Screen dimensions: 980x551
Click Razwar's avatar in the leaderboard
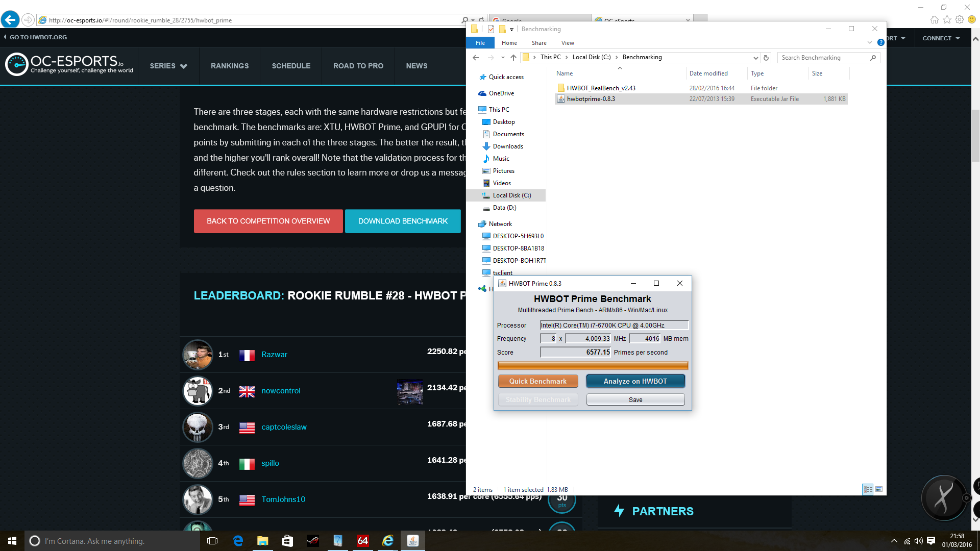tap(198, 355)
